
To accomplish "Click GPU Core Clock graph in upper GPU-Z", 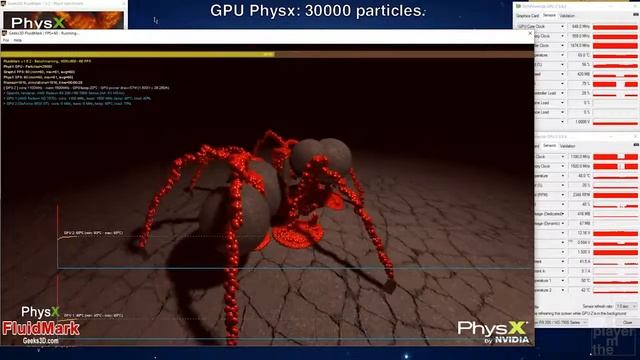I will point(615,27).
